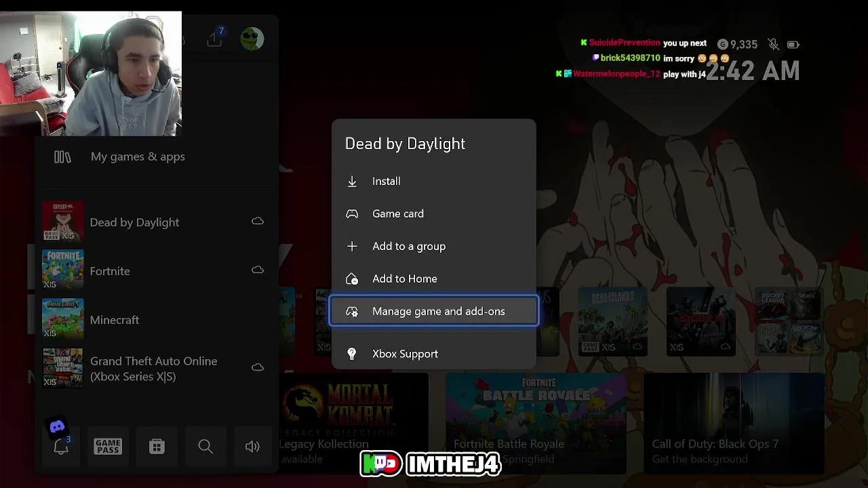
Task: Click the 2:42 AM clock
Action: [x=753, y=70]
